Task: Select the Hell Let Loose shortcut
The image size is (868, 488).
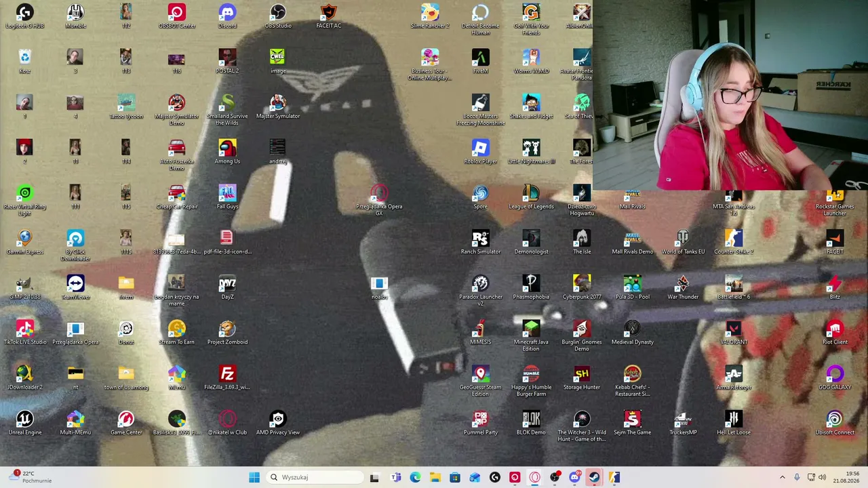Action: (734, 423)
